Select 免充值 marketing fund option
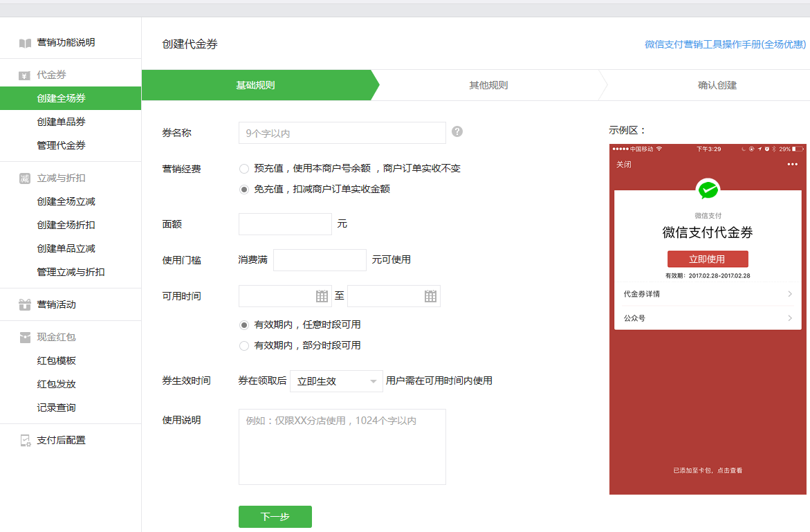Image resolution: width=810 pixels, height=532 pixels. click(x=243, y=190)
